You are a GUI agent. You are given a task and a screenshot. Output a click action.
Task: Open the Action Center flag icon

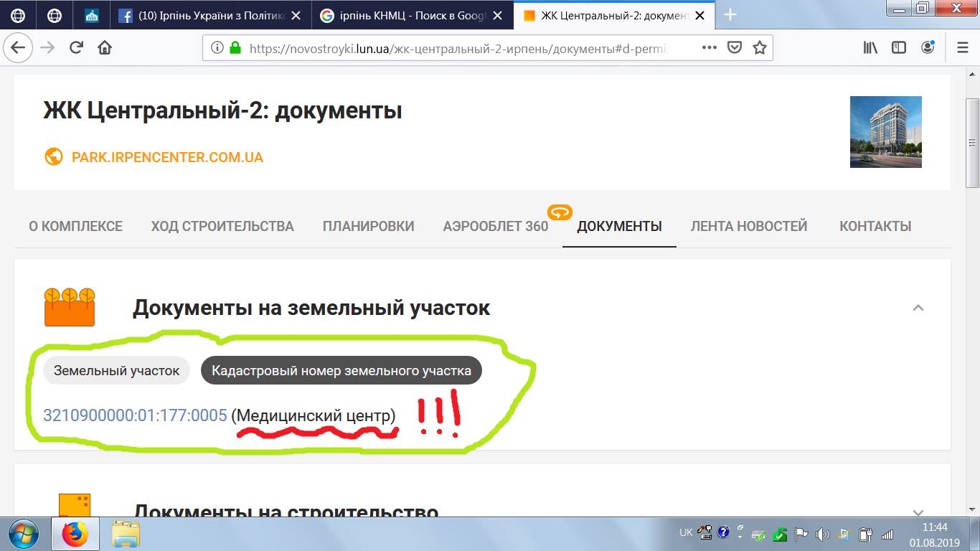[x=801, y=534]
